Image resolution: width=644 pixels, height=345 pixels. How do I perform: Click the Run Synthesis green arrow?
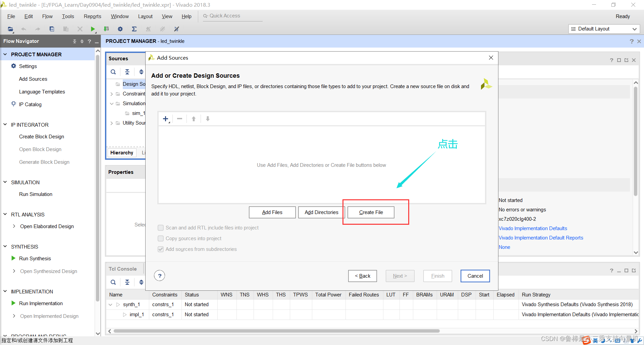click(x=13, y=258)
